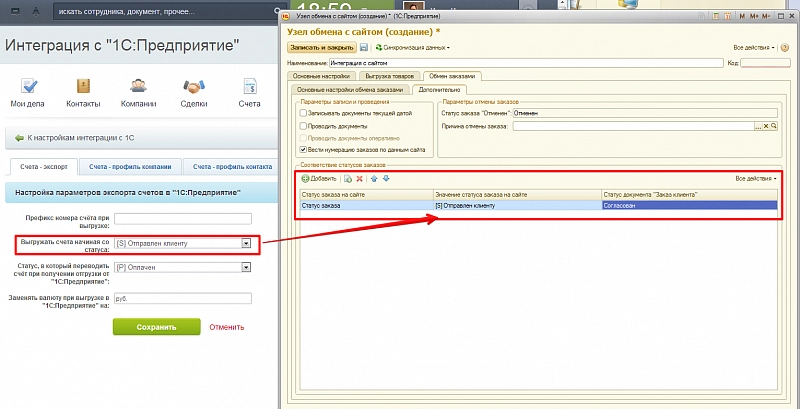Check the Проводить документы option

302,126
